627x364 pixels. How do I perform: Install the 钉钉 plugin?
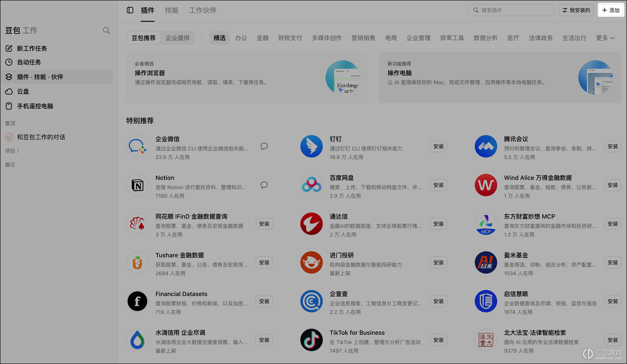[438, 146]
